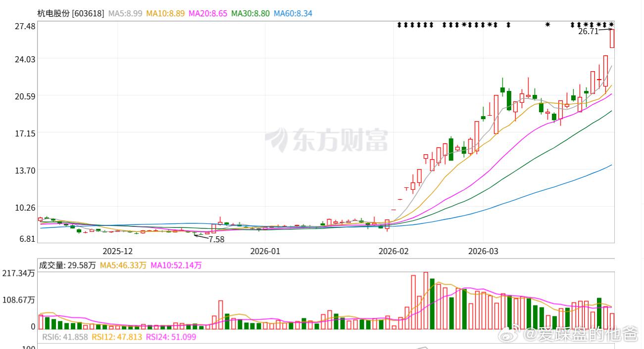The height and width of the screenshot is (349, 644).
Task: Click the 6.81 price axis value
Action: 27,239
